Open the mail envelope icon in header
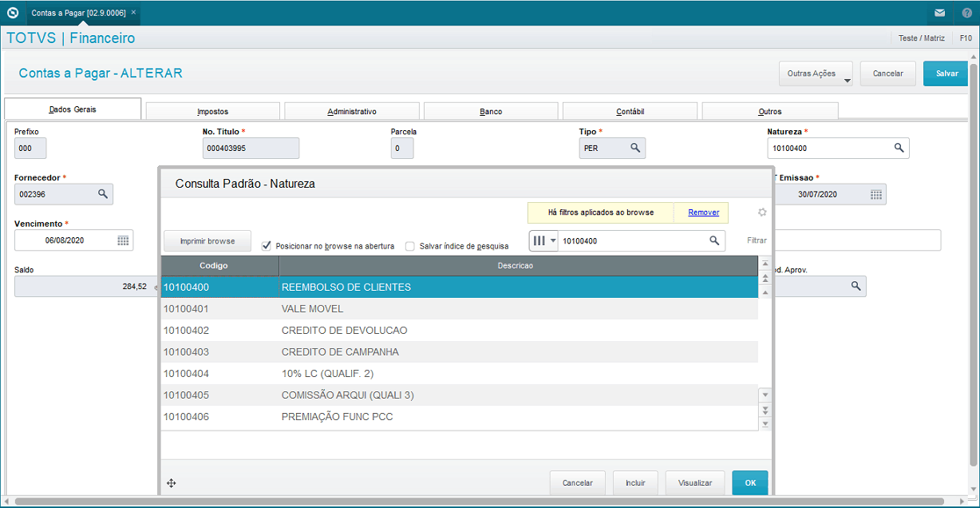 pos(940,13)
